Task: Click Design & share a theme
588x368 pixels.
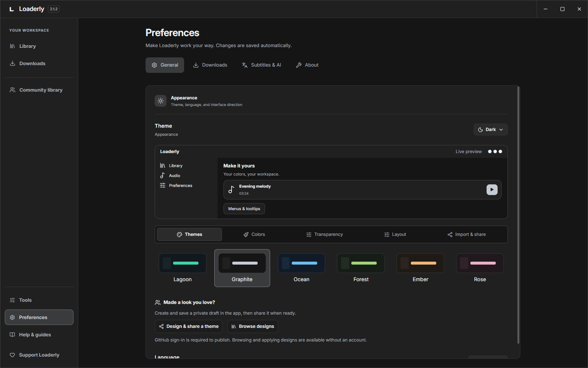Action: coord(189,326)
